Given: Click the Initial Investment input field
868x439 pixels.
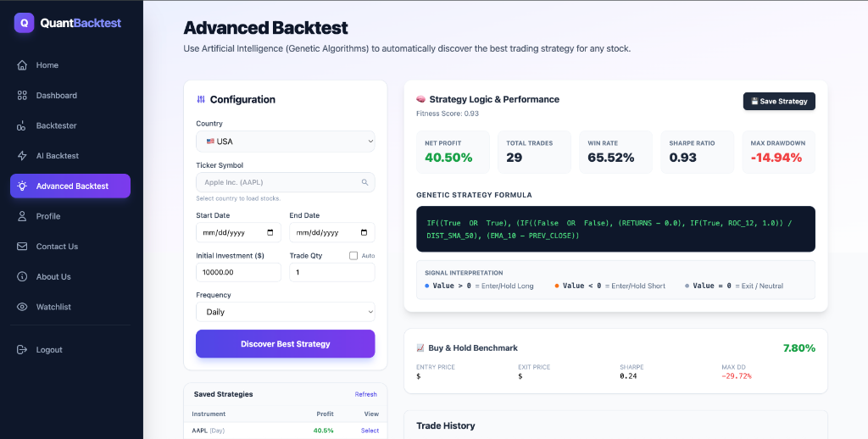Looking at the screenshot, I should click(x=238, y=272).
